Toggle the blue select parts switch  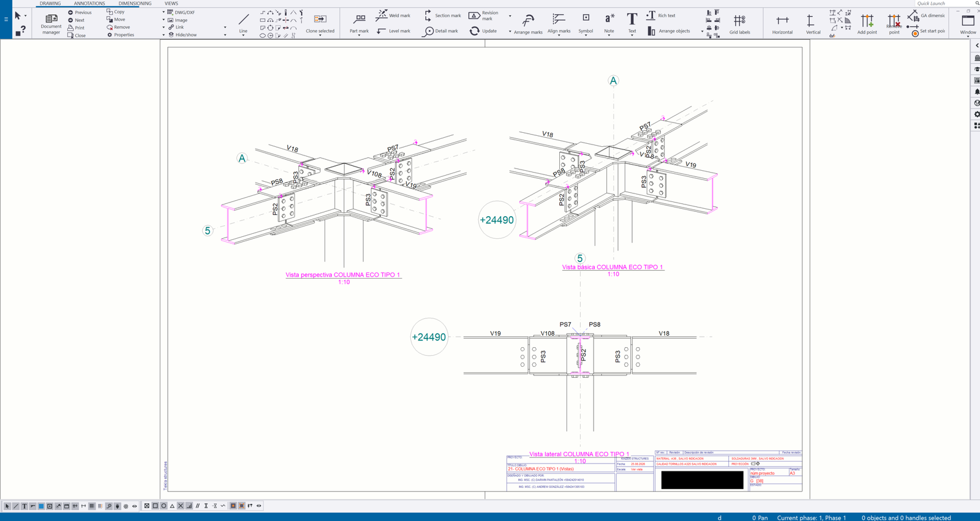[x=41, y=506]
